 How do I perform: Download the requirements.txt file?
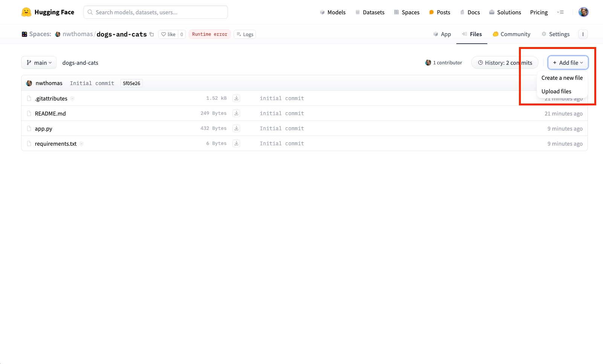[236, 143]
